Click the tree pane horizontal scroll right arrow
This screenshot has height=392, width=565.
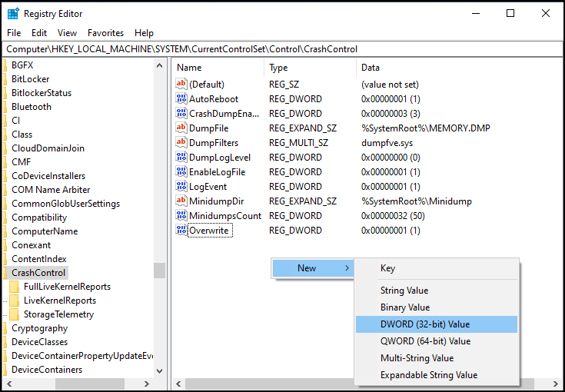tap(147, 384)
